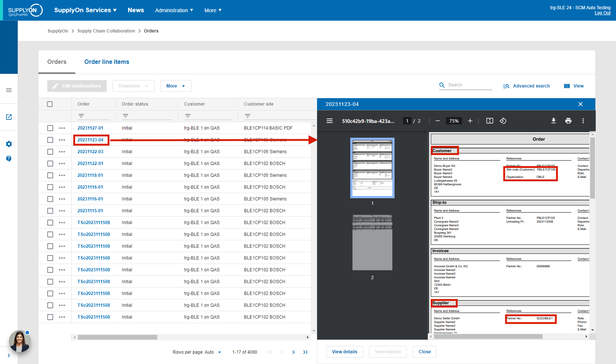Click the PDF vertical scrollbar thumb
Image resolution: width=616 pixels, height=364 pixels.
[592, 168]
